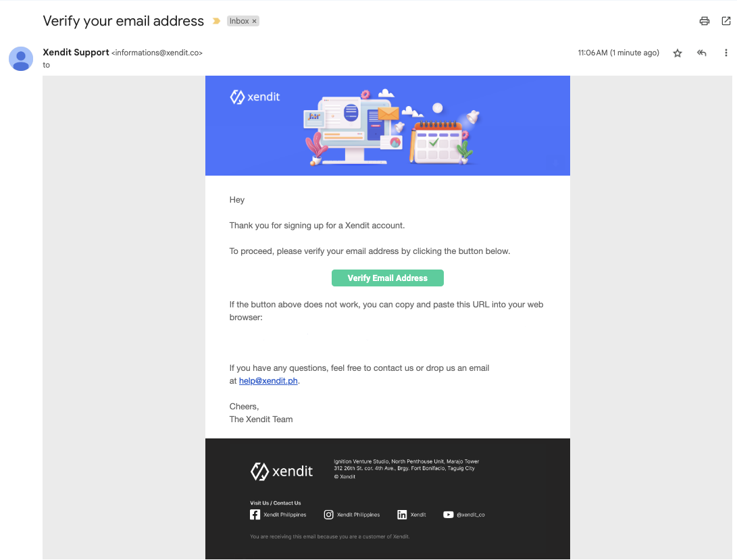Click the Facebook icon in footer

[255, 515]
